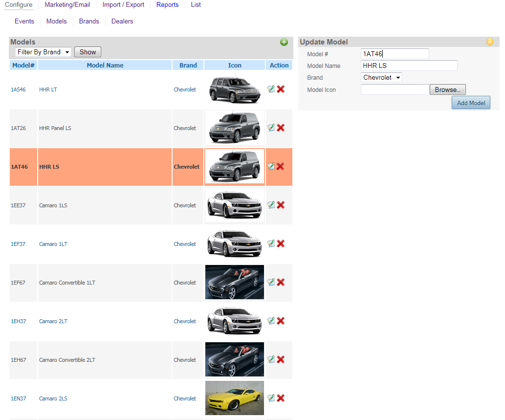Collapse the Update Model panel
This screenshot has width=505, height=420.
click(x=490, y=42)
